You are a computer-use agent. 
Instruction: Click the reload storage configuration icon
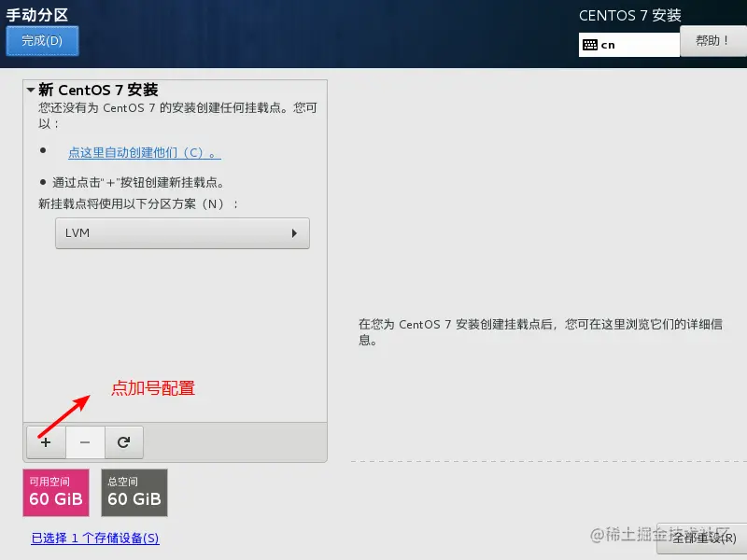(x=124, y=442)
